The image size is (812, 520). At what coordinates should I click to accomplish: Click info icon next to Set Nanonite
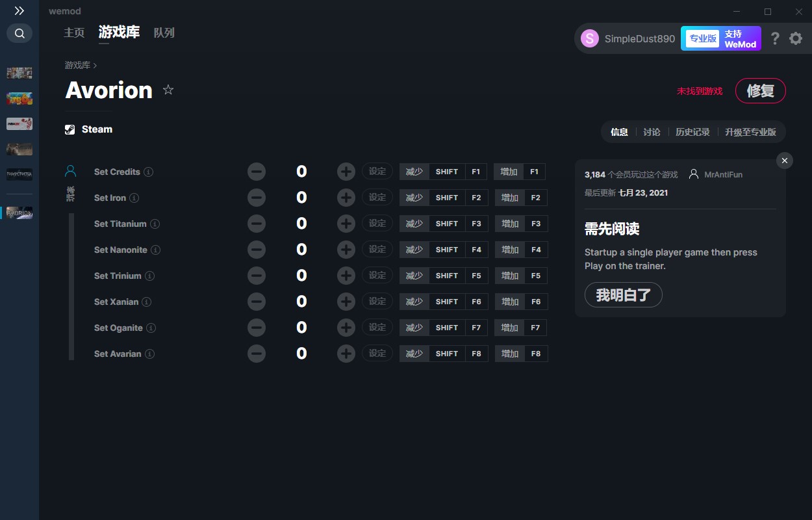(x=156, y=250)
